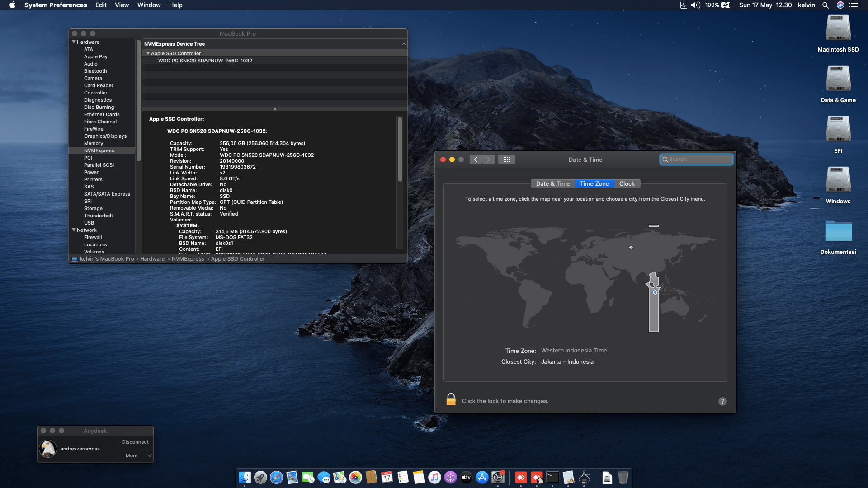868x488 pixels.
Task: Open Photos from the Dock
Action: coord(355,478)
